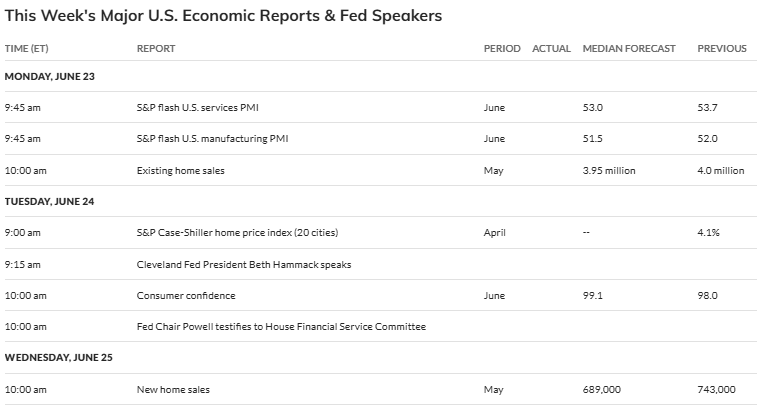The width and height of the screenshot is (770, 412).
Task: Click the S&P flash U.S. services PMI report
Action: tap(197, 108)
